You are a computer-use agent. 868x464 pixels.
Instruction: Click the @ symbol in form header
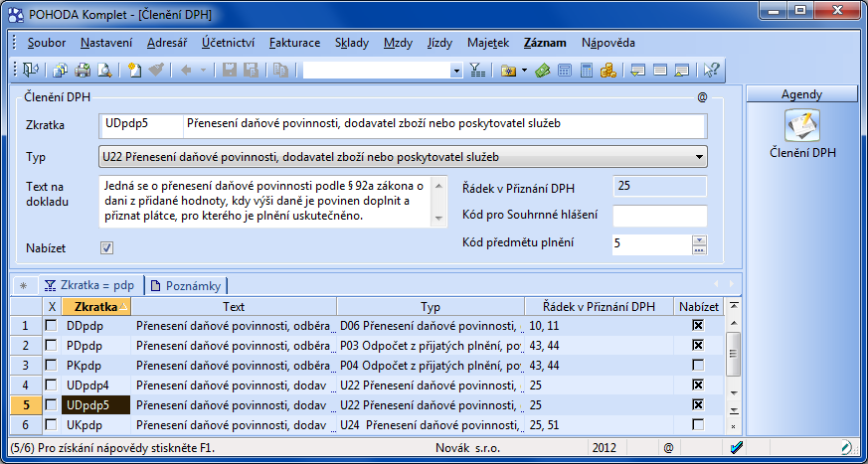[x=703, y=97]
